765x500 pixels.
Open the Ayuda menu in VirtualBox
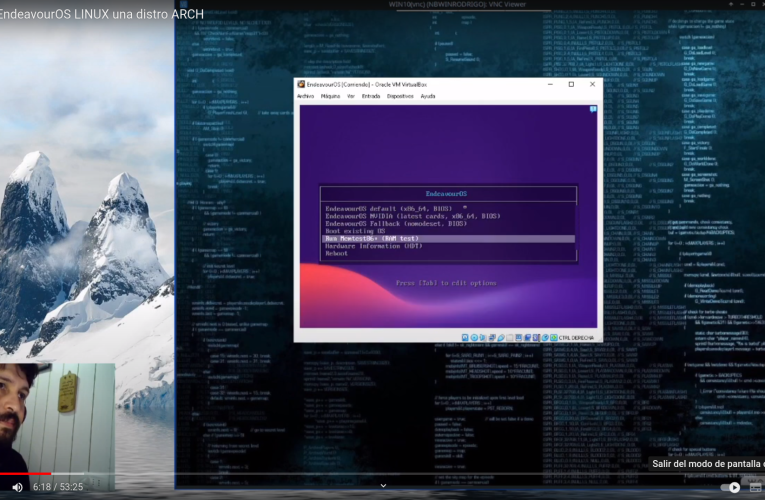428,96
